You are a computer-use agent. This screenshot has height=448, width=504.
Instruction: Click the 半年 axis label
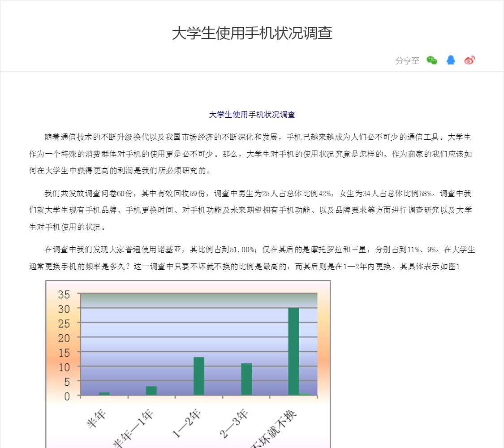pyautogui.click(x=96, y=419)
